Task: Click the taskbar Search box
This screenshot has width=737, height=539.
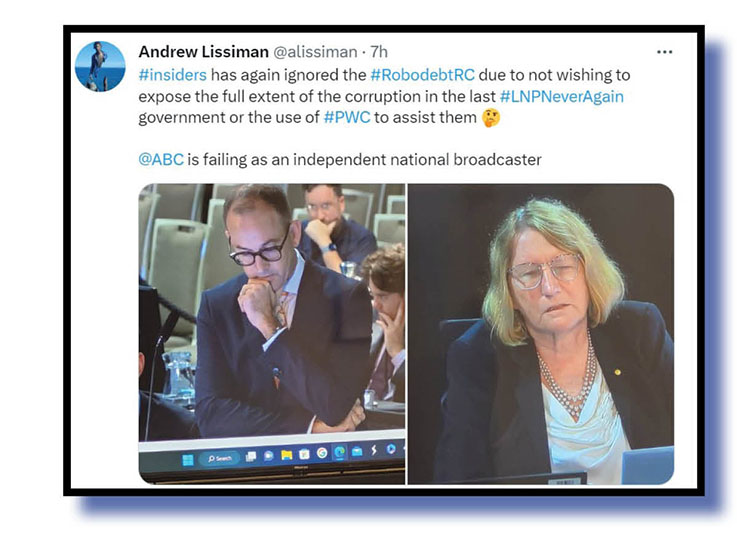Action: click(x=219, y=458)
